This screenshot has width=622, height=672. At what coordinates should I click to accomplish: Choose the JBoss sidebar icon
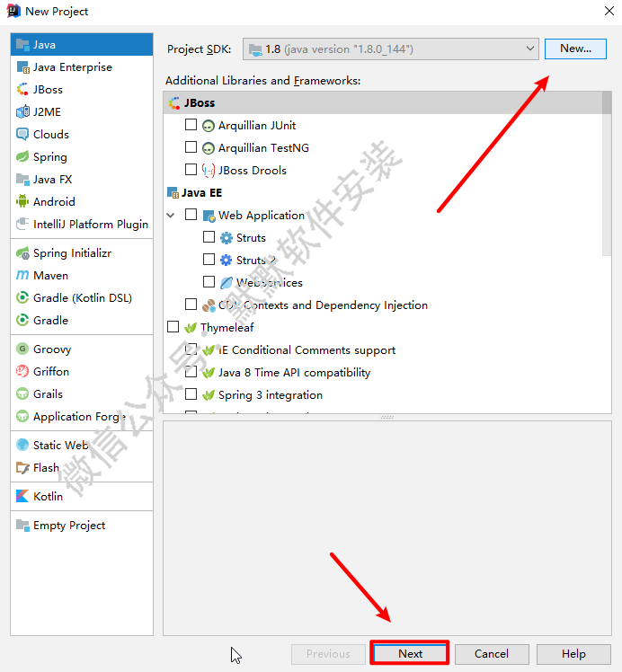click(x=22, y=89)
